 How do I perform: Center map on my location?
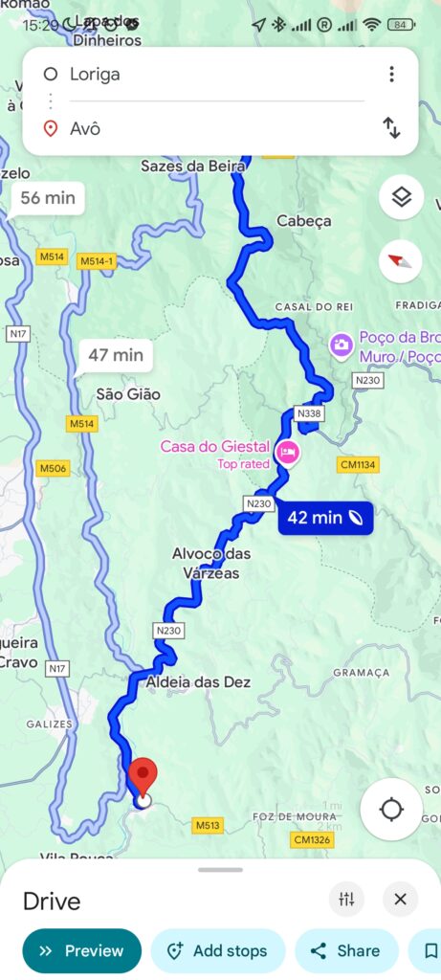click(391, 810)
